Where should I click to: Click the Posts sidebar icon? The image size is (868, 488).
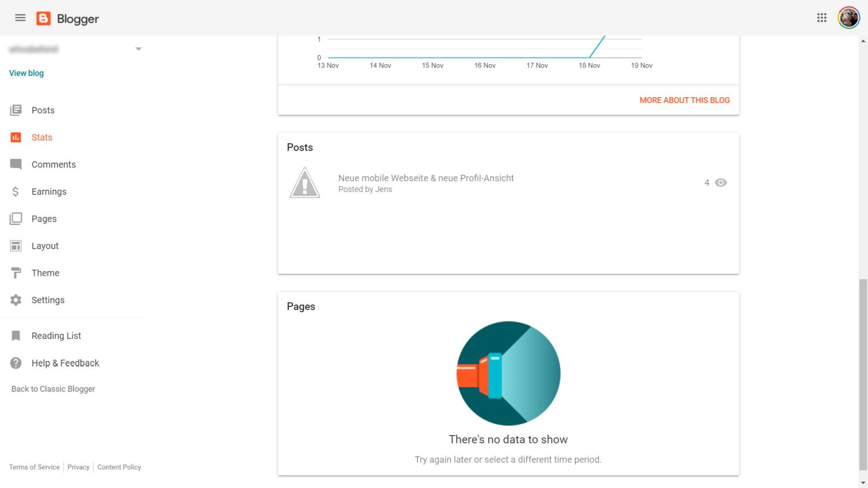pos(16,110)
